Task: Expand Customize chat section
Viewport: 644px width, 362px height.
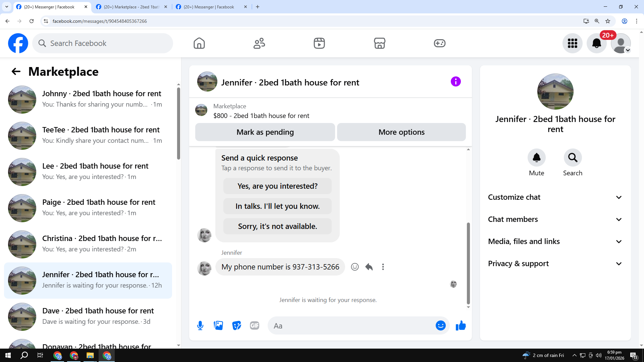Action: pos(555,197)
